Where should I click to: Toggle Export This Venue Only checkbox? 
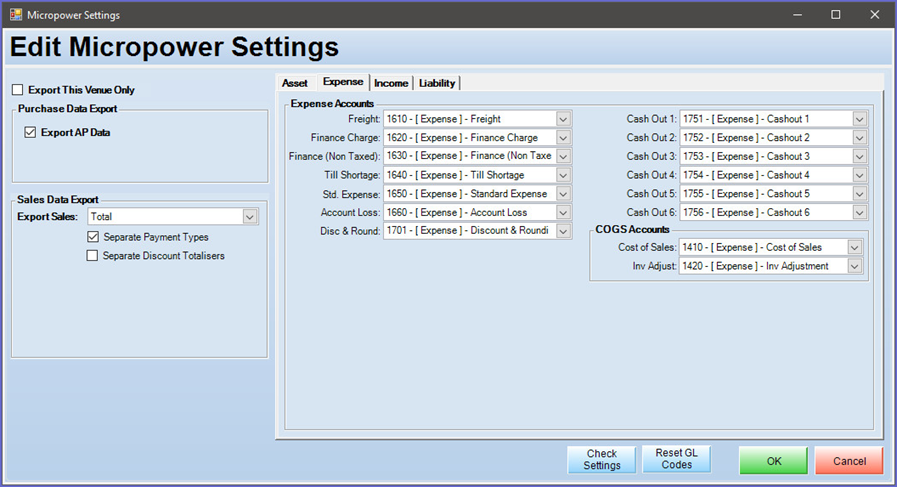[x=18, y=90]
